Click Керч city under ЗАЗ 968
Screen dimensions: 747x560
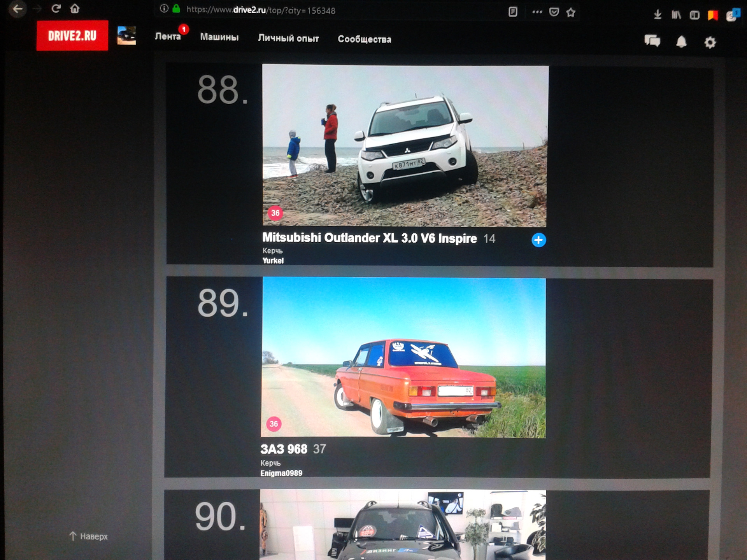point(270,463)
